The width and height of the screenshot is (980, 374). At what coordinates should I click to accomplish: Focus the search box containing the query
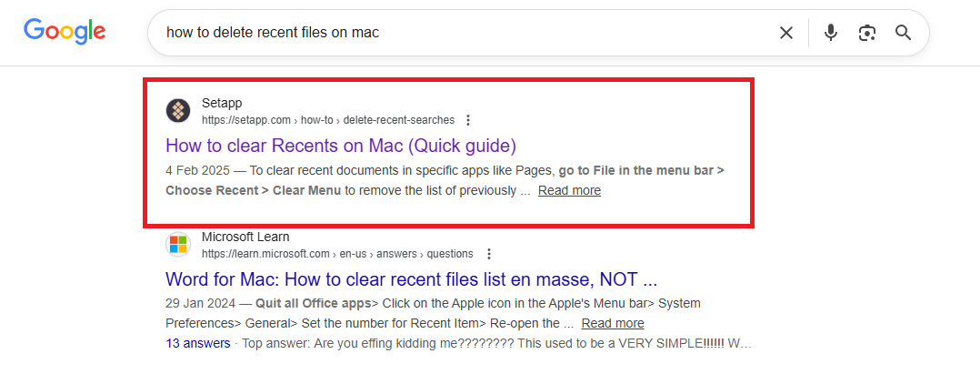(455, 33)
